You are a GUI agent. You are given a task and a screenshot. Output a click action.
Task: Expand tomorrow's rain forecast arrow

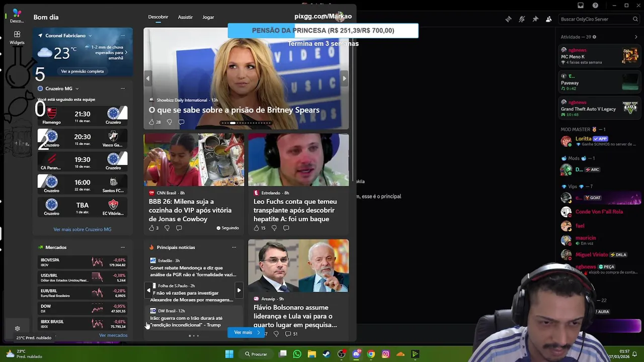(x=126, y=52)
